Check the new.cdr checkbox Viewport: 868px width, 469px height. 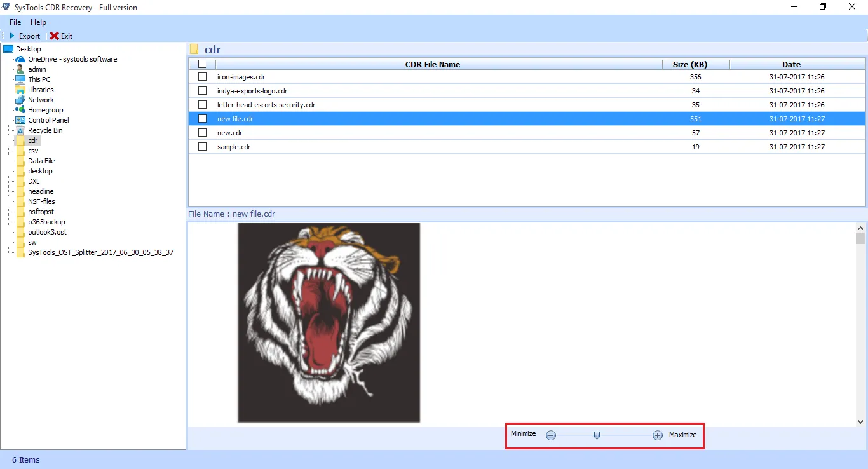(202, 133)
